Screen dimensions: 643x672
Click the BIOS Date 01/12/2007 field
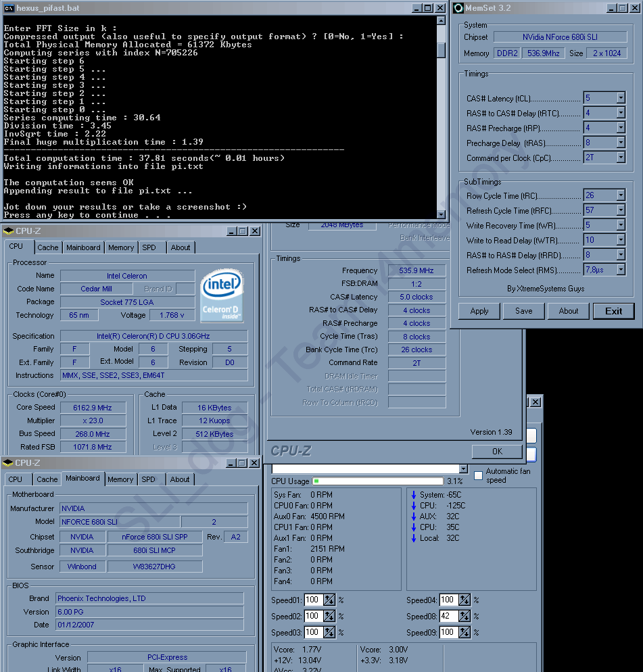click(149, 625)
